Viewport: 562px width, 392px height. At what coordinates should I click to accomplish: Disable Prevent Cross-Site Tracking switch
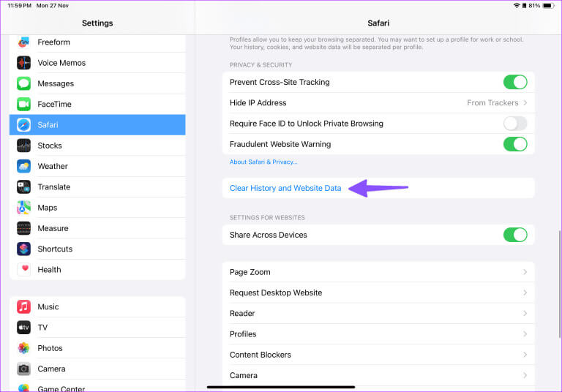point(515,82)
